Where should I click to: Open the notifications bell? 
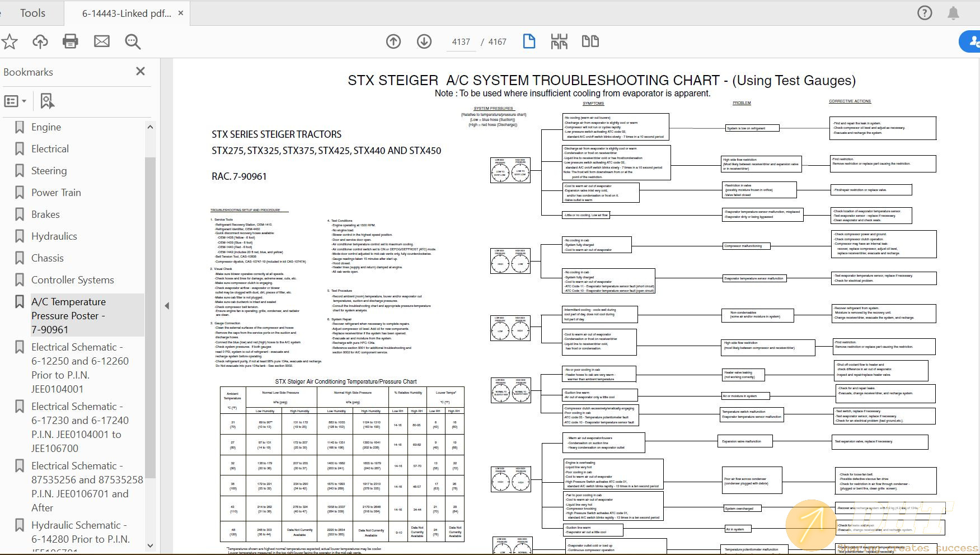point(953,13)
